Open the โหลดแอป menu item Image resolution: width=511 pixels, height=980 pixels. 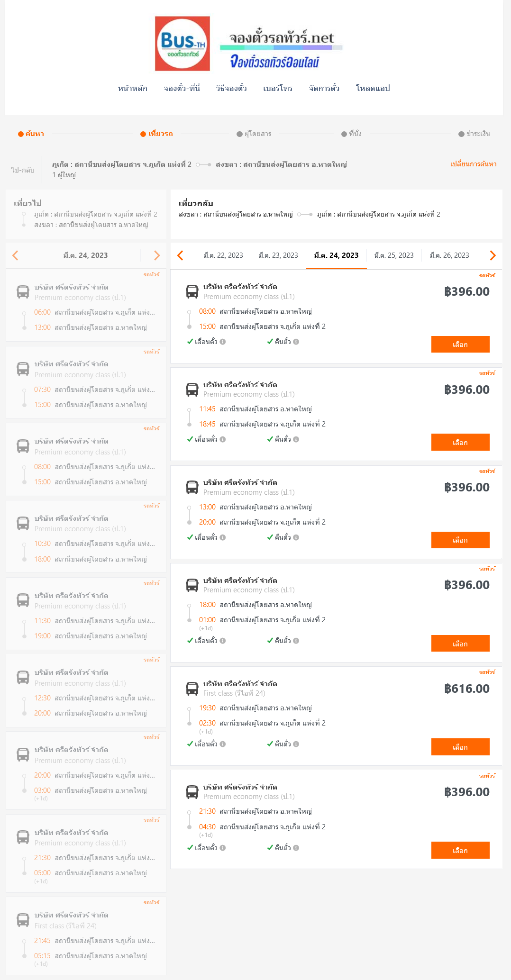[373, 88]
